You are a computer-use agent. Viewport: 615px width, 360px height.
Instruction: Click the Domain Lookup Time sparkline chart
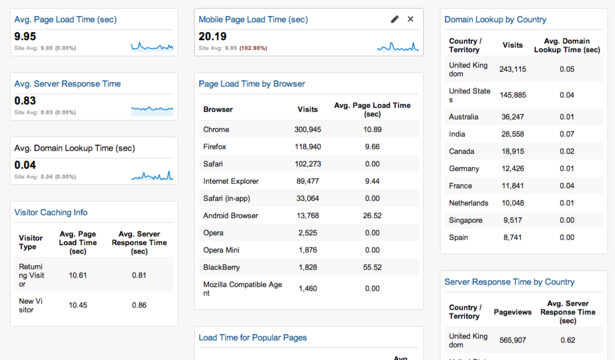152,175
